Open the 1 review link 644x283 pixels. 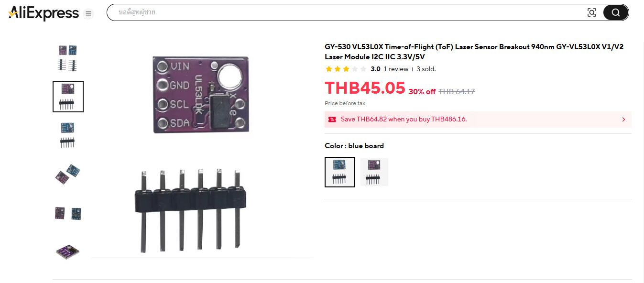click(396, 69)
